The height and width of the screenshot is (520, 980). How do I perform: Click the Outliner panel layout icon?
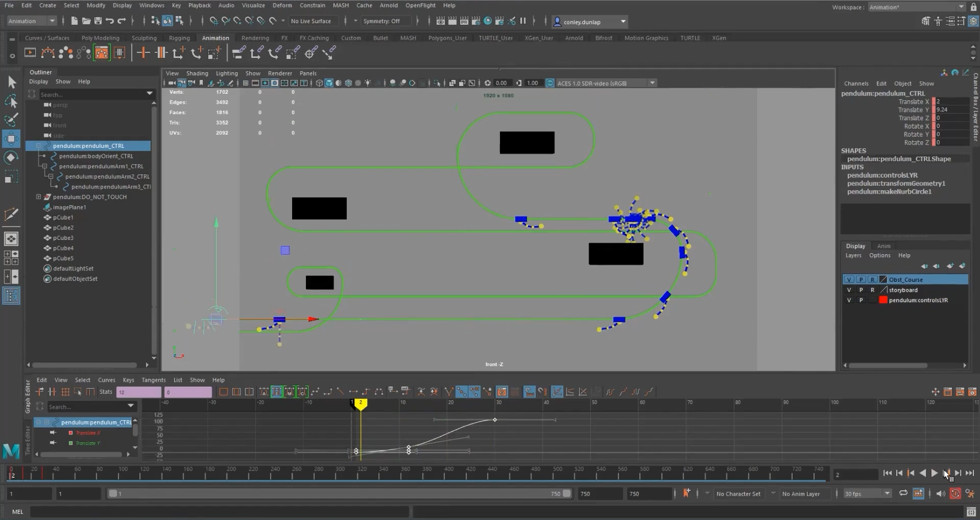[x=11, y=296]
